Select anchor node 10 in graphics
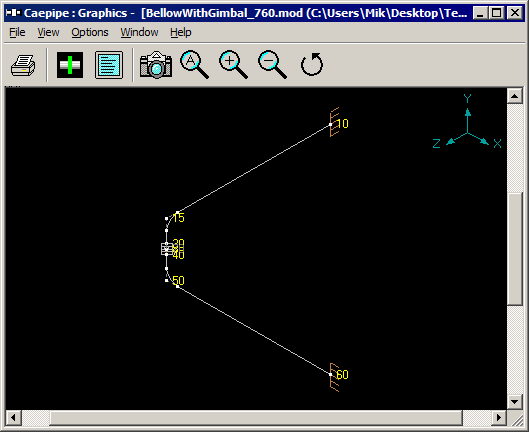 334,123
